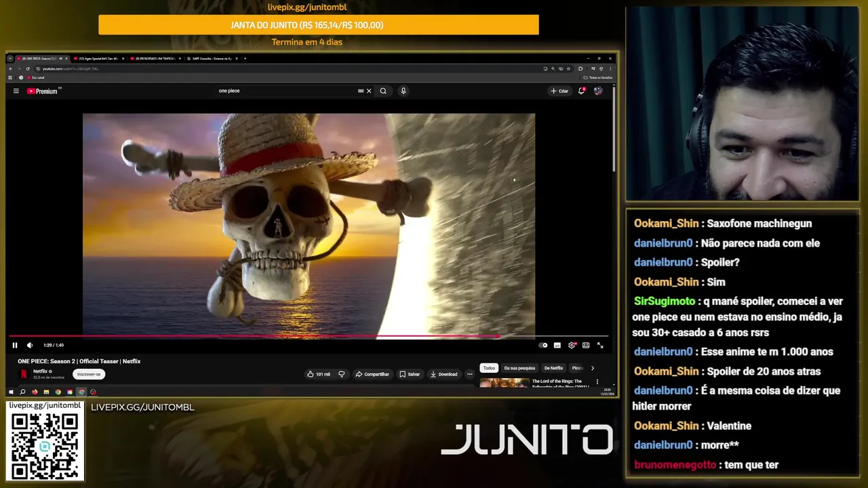Enter fullscreen in the video player
Screen dimensions: 868x488
(x=600, y=345)
